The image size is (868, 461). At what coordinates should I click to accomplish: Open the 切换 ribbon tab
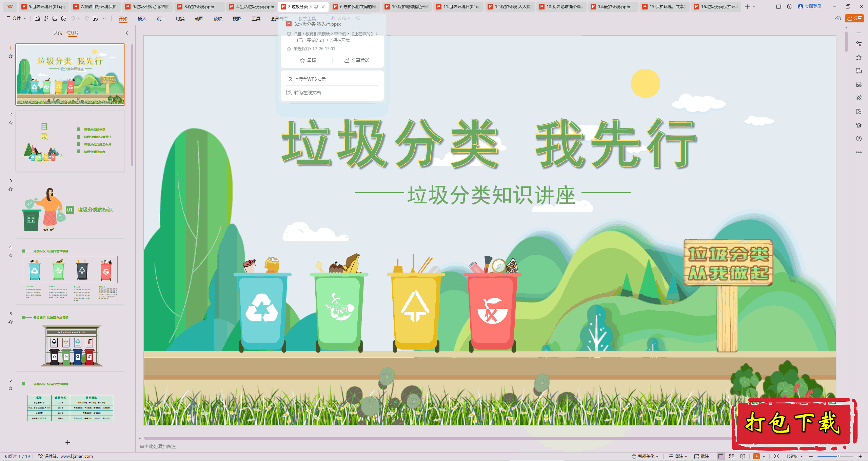[180, 19]
